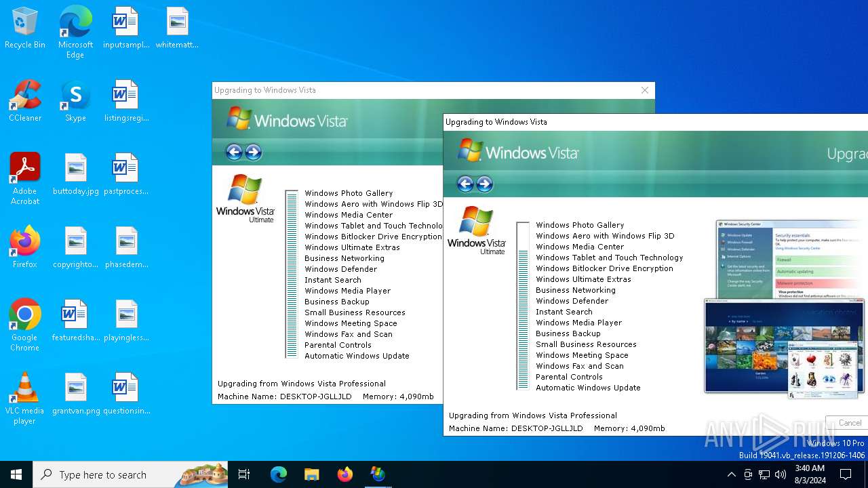Click 'Windows Media Center' in front window
Image resolution: width=868 pixels, height=488 pixels.
click(x=580, y=247)
